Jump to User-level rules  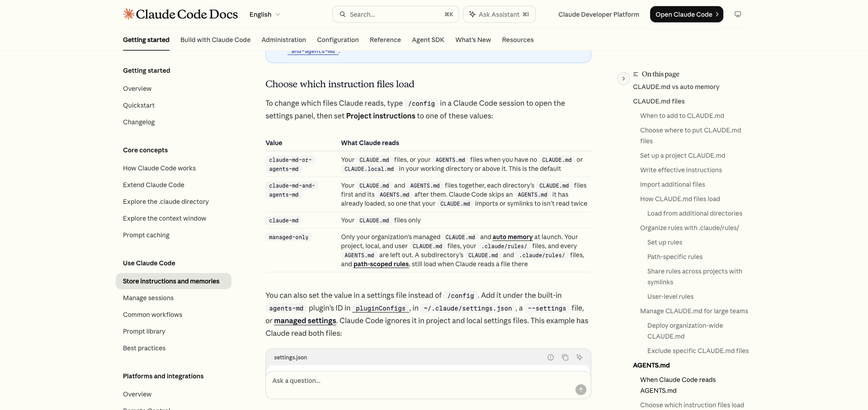(x=670, y=297)
